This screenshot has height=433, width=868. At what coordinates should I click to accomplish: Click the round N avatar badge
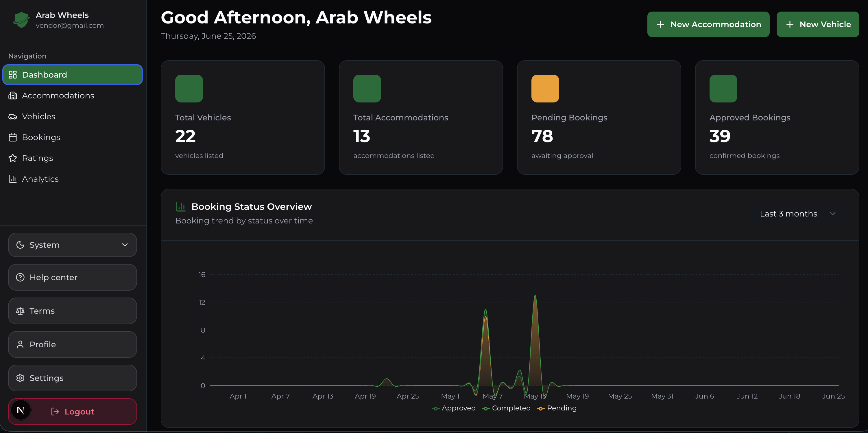21,410
